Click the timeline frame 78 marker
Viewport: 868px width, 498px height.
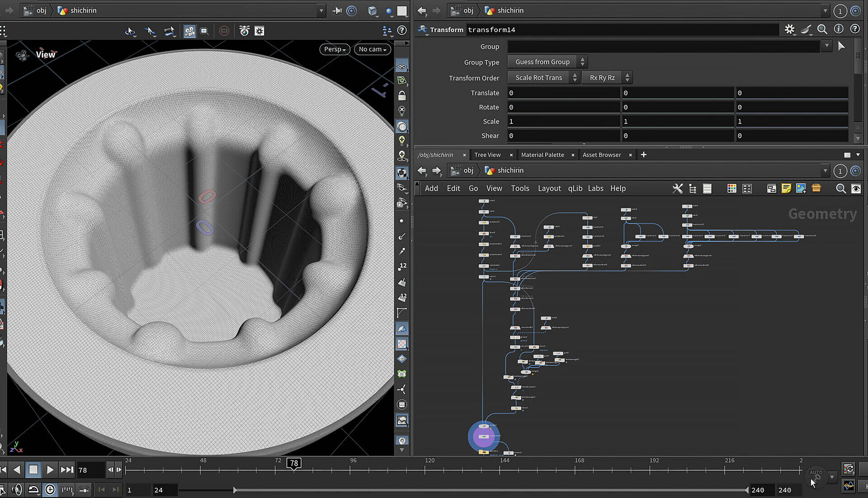click(294, 463)
